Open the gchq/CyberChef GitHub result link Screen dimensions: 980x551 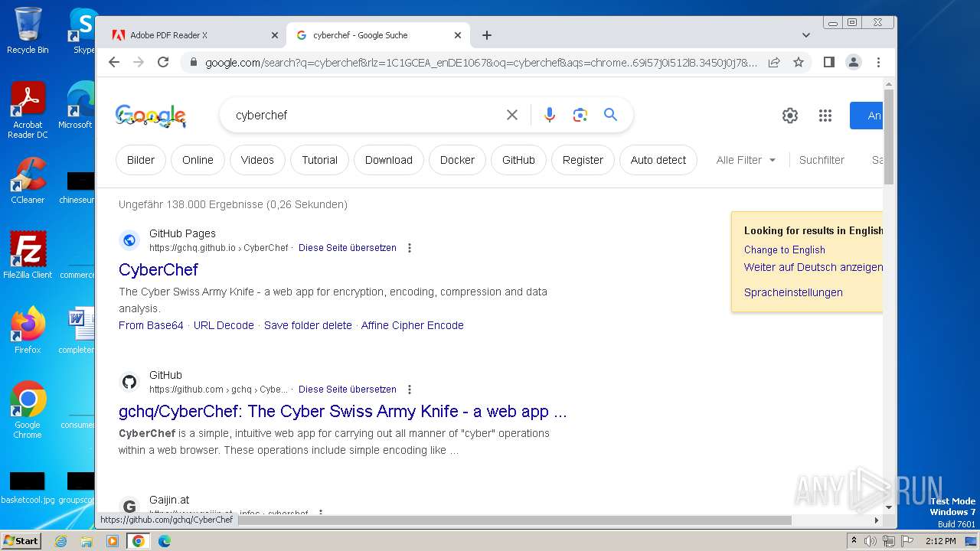(343, 412)
